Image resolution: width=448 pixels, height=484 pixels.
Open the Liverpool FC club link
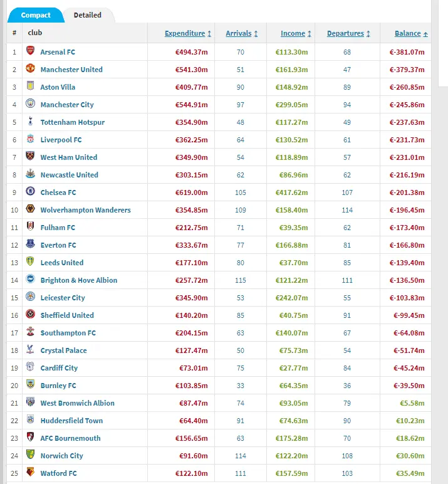tap(61, 139)
